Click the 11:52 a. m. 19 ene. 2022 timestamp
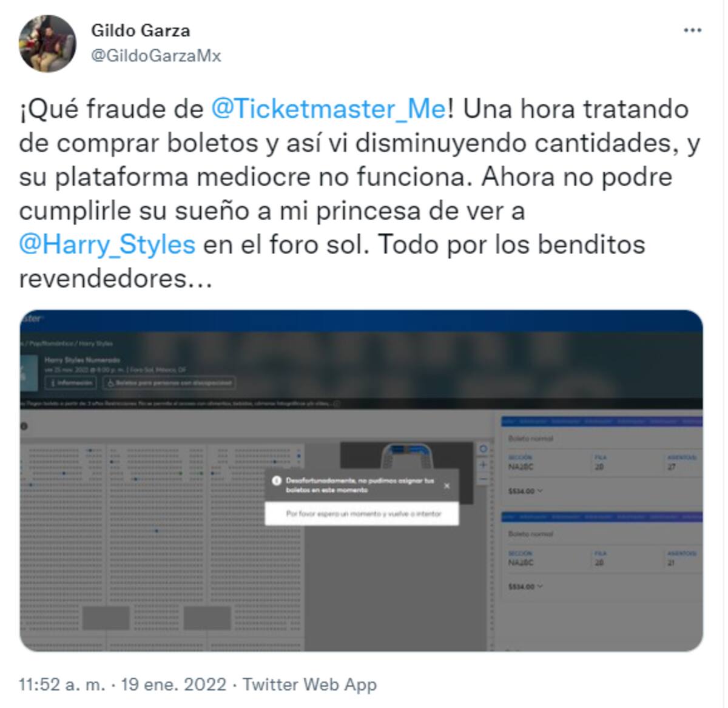Image resolution: width=728 pixels, height=708 pixels. (123, 684)
